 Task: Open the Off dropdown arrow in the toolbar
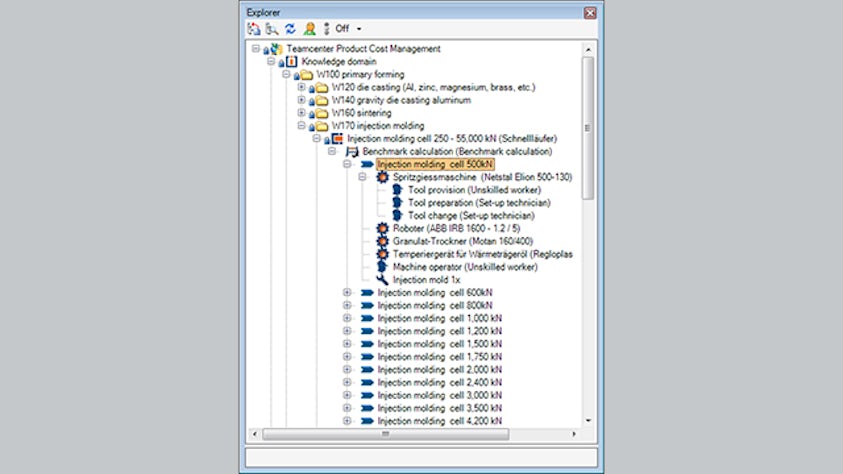point(359,29)
